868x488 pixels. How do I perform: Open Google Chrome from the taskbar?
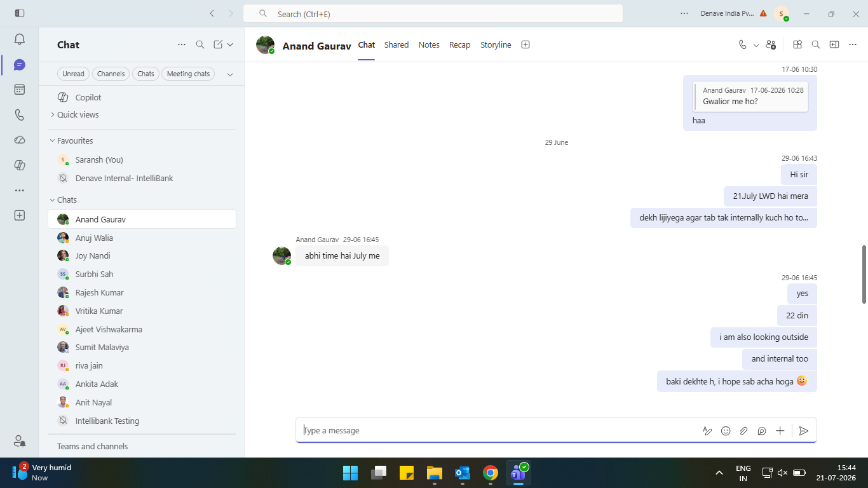click(x=490, y=473)
